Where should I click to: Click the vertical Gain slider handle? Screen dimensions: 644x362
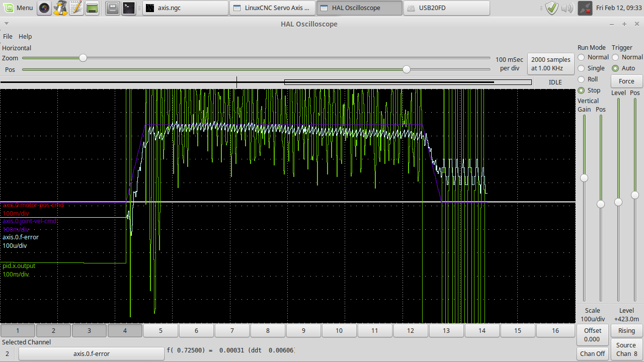click(584, 178)
